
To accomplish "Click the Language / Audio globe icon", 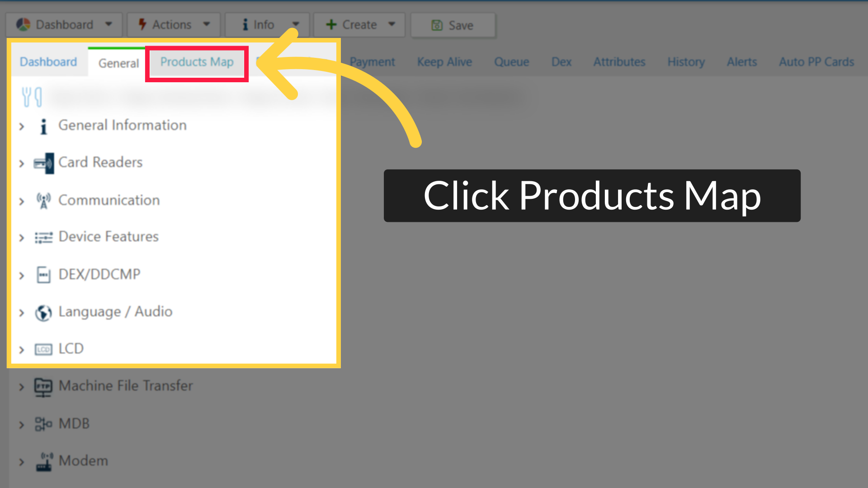I will coord(43,312).
